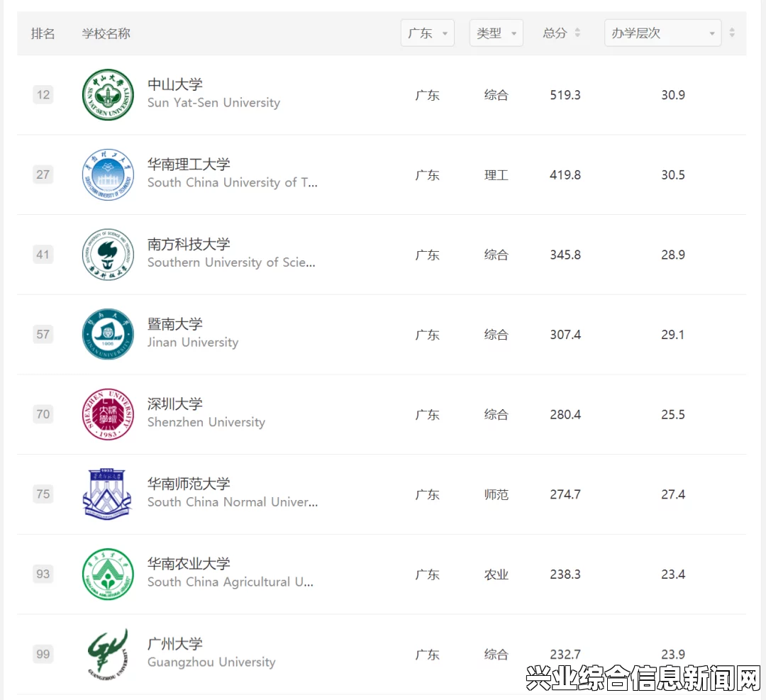766x700 pixels.
Task: Click the 师范 type cell
Action: pyautogui.click(x=496, y=494)
